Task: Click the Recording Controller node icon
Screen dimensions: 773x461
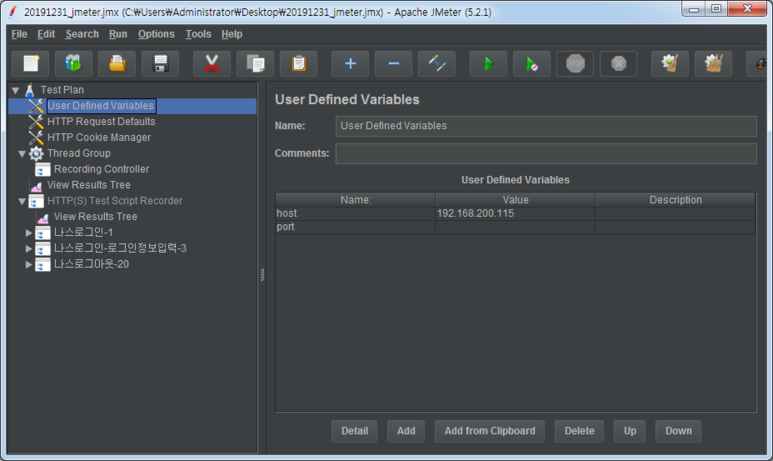Action: click(x=43, y=170)
